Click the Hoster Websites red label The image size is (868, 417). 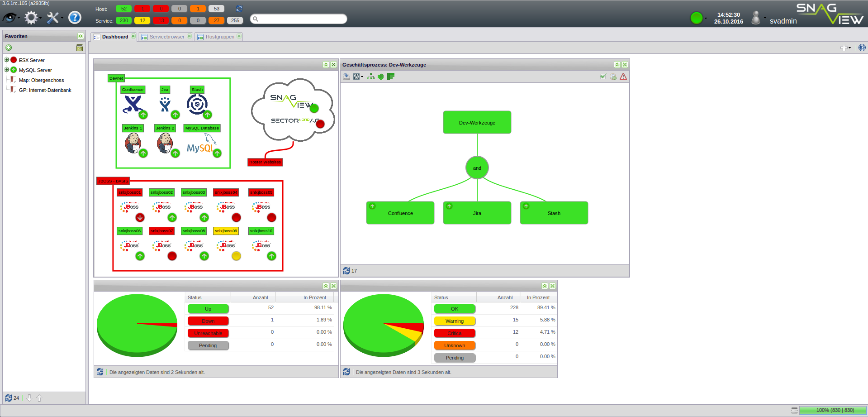[x=265, y=162]
